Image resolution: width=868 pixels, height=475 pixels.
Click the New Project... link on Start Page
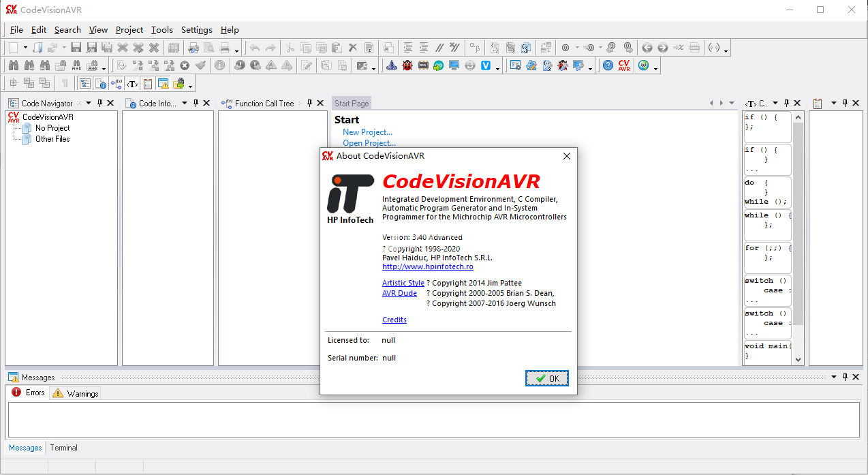tap(368, 132)
